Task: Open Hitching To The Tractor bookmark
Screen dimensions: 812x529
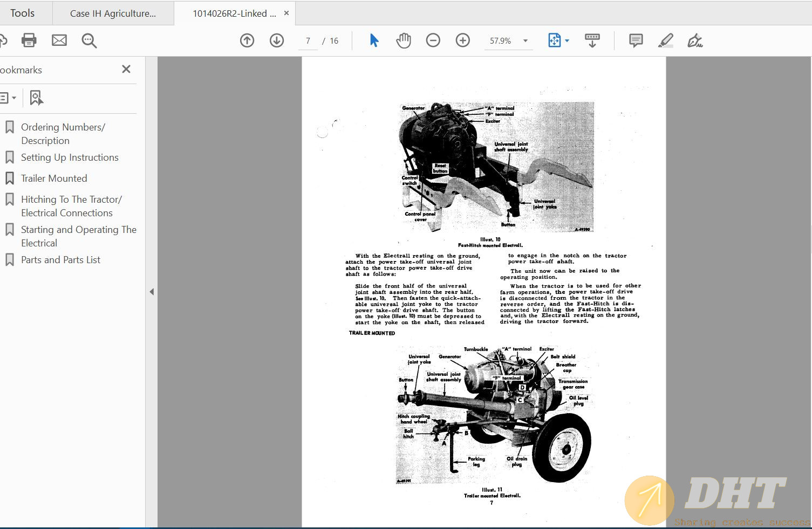Action: pyautogui.click(x=71, y=206)
